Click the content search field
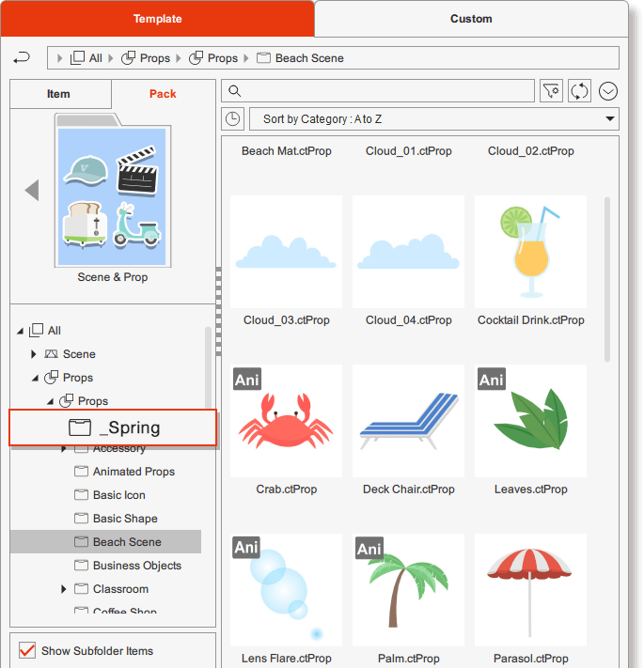This screenshot has height=668, width=644. click(x=376, y=91)
